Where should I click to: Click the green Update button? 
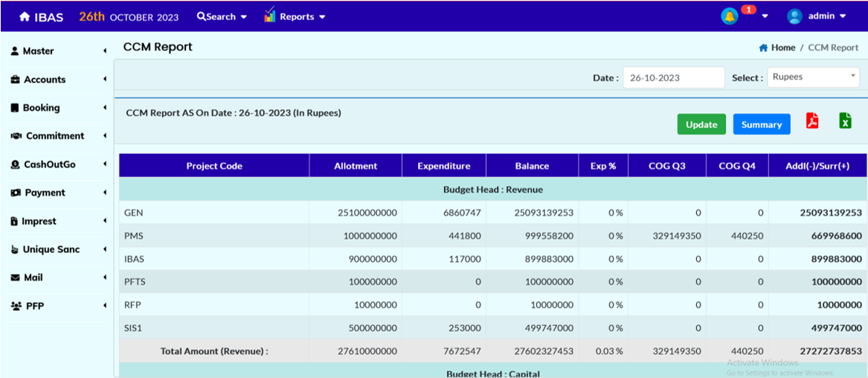(701, 124)
